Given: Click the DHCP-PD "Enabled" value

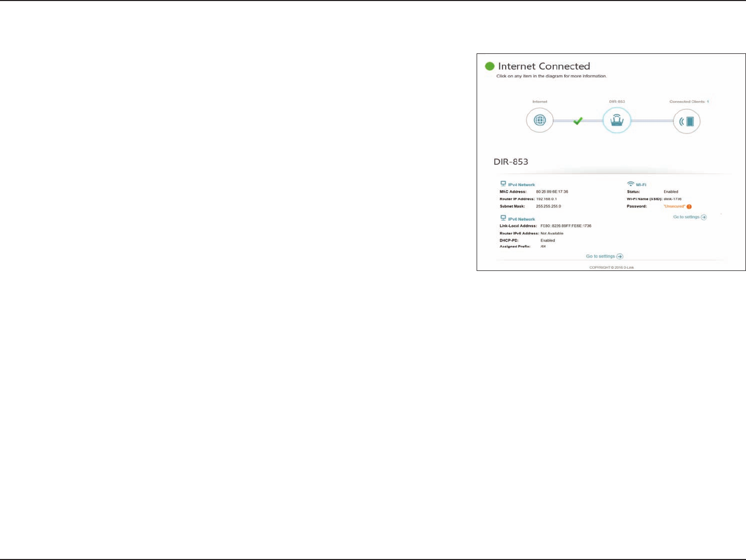Looking at the screenshot, I should tap(548, 240).
